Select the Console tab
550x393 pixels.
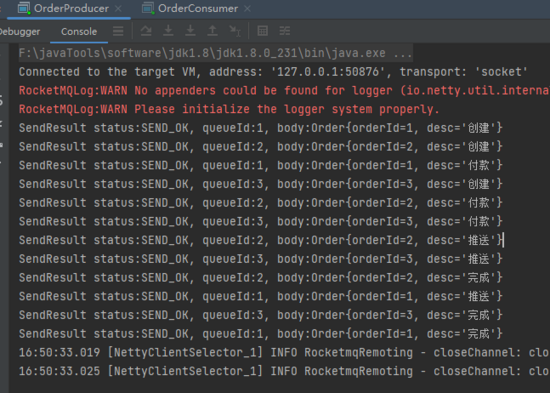point(79,32)
